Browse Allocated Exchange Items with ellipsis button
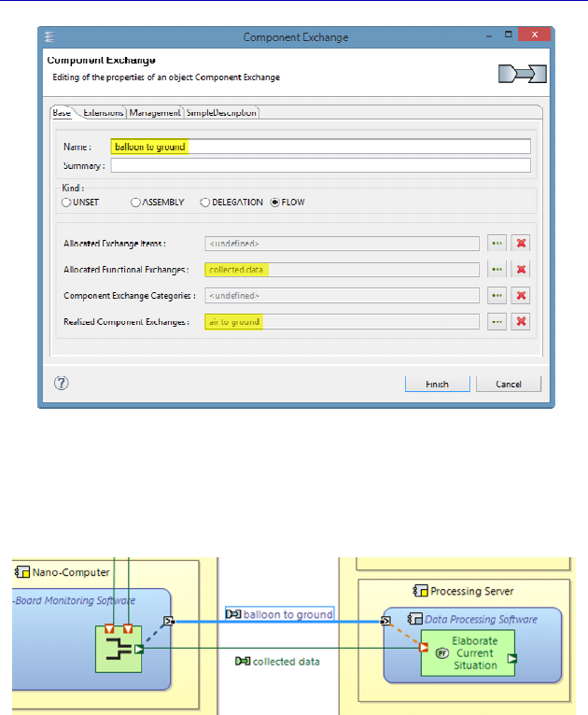This screenshot has height=715, width=588. [x=497, y=243]
